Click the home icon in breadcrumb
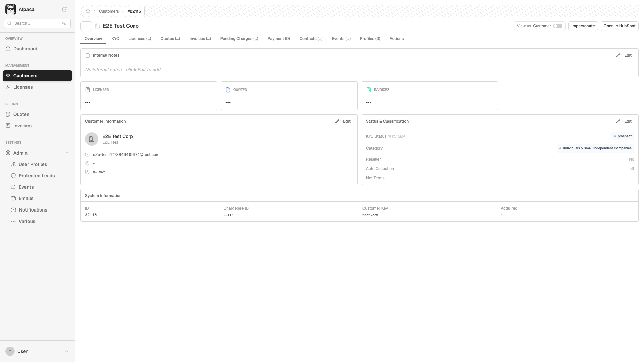Viewport: 644px width, 362px height. [x=88, y=11]
